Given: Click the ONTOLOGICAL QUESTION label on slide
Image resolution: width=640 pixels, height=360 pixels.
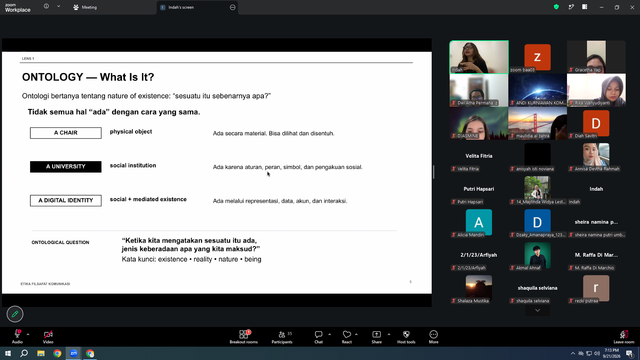Looking at the screenshot, I should (x=60, y=242).
